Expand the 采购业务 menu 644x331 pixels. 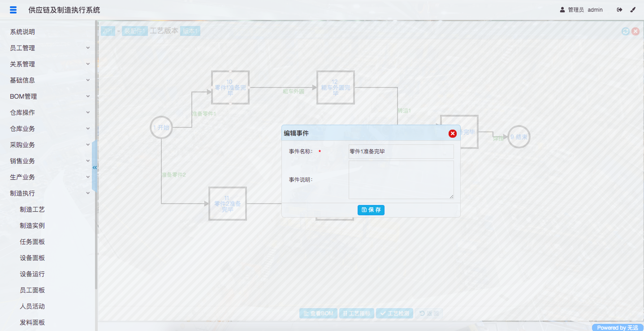(x=49, y=145)
